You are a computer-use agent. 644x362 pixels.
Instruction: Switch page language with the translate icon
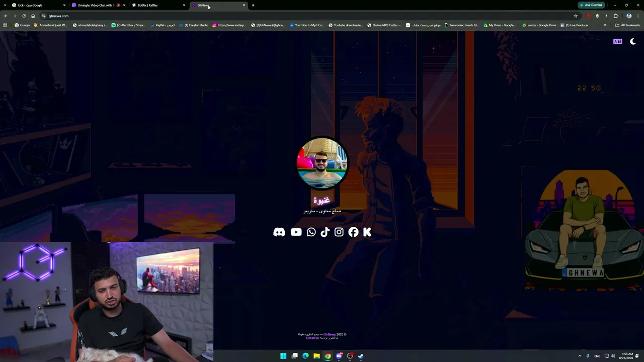click(617, 41)
